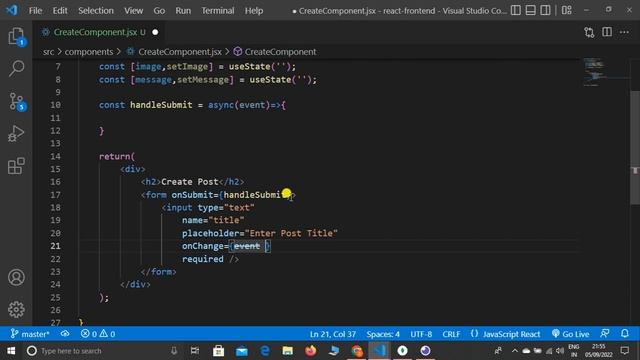Viewport: 640px width, 360px height.
Task: Open the Run and Debug view
Action: coord(16,133)
